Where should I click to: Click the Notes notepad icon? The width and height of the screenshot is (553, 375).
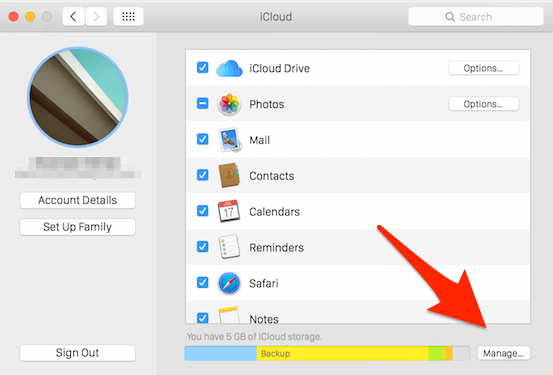click(x=229, y=315)
